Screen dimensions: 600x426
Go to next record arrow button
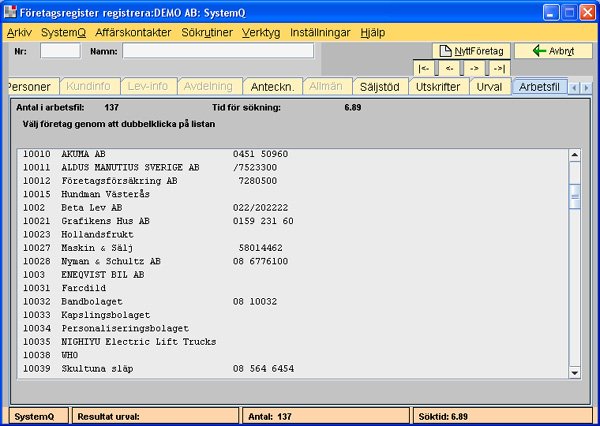point(474,68)
